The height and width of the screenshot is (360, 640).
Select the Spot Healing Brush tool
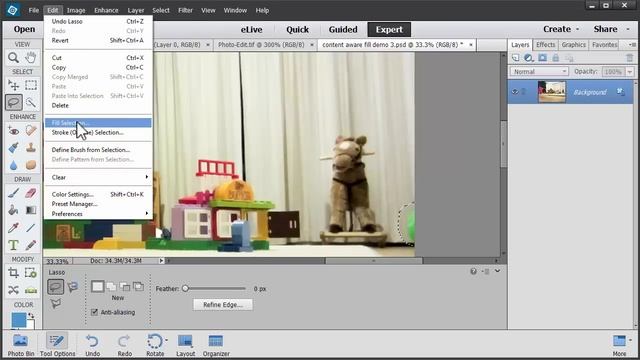(31, 131)
